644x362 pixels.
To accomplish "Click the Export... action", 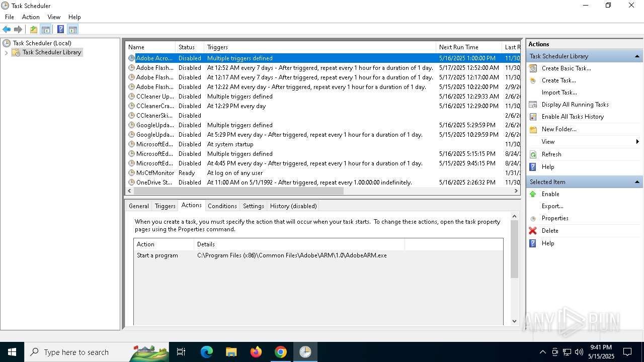I will coord(552,206).
